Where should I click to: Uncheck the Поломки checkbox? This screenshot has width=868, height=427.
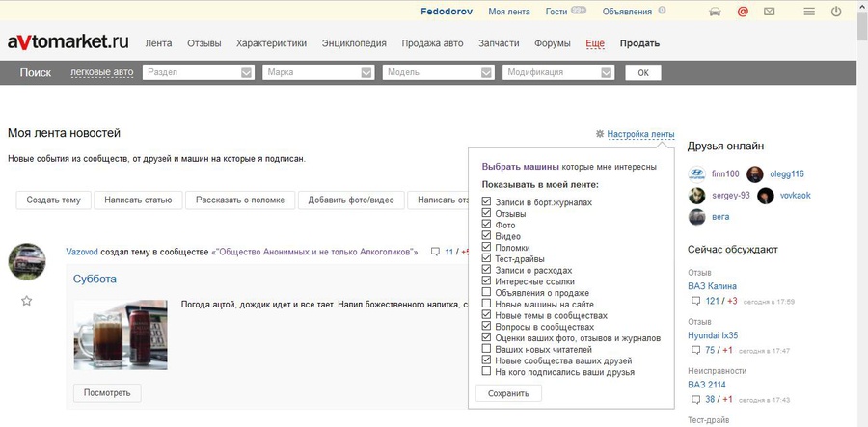[x=486, y=248]
